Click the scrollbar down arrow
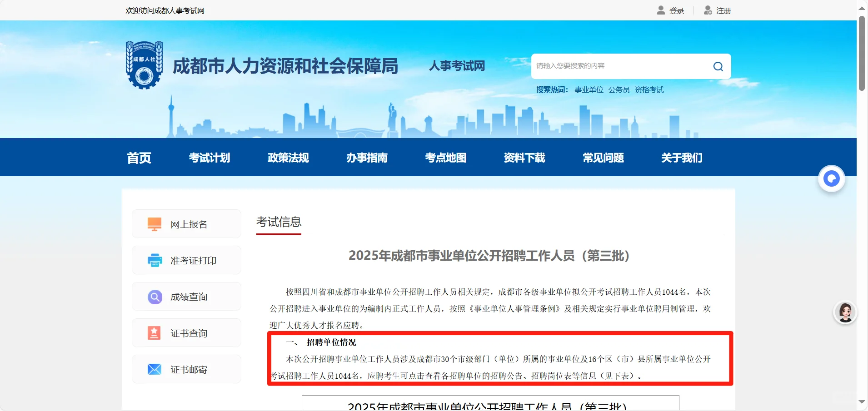This screenshot has width=868, height=411. (x=862, y=401)
